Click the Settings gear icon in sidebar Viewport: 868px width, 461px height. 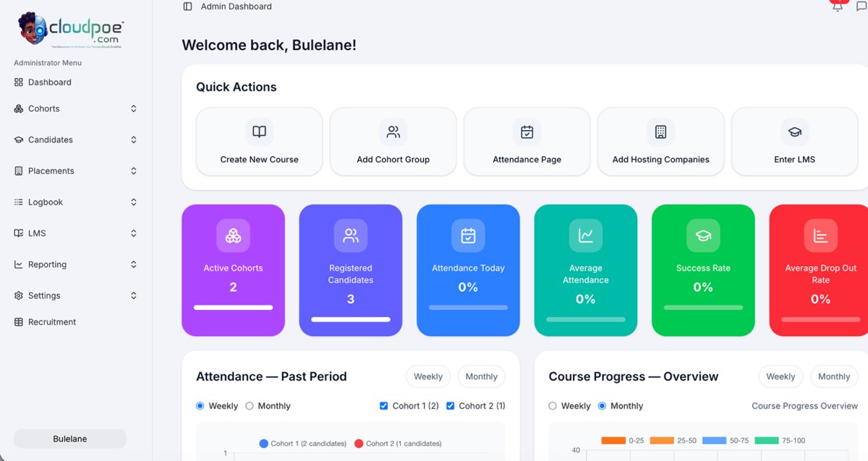click(19, 296)
